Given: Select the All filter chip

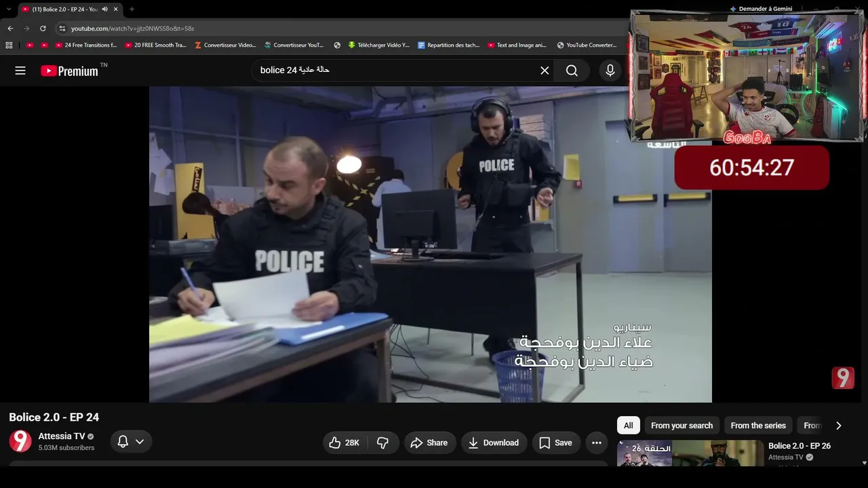Looking at the screenshot, I should click(629, 426).
